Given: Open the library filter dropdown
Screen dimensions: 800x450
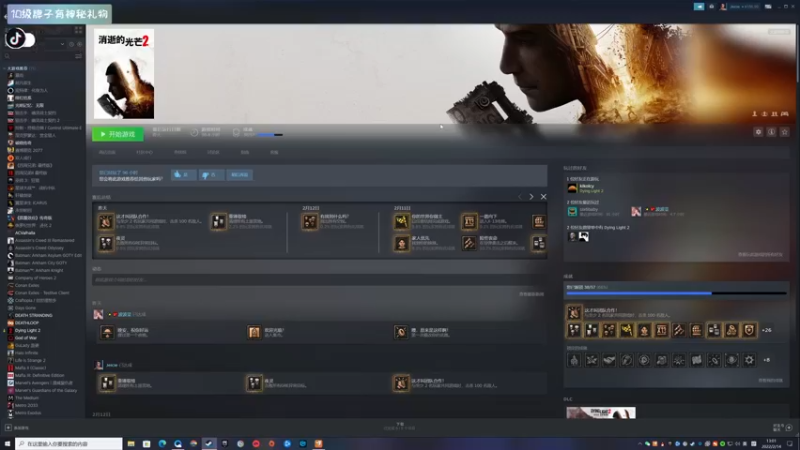Looking at the screenshot, I should pos(62,44).
